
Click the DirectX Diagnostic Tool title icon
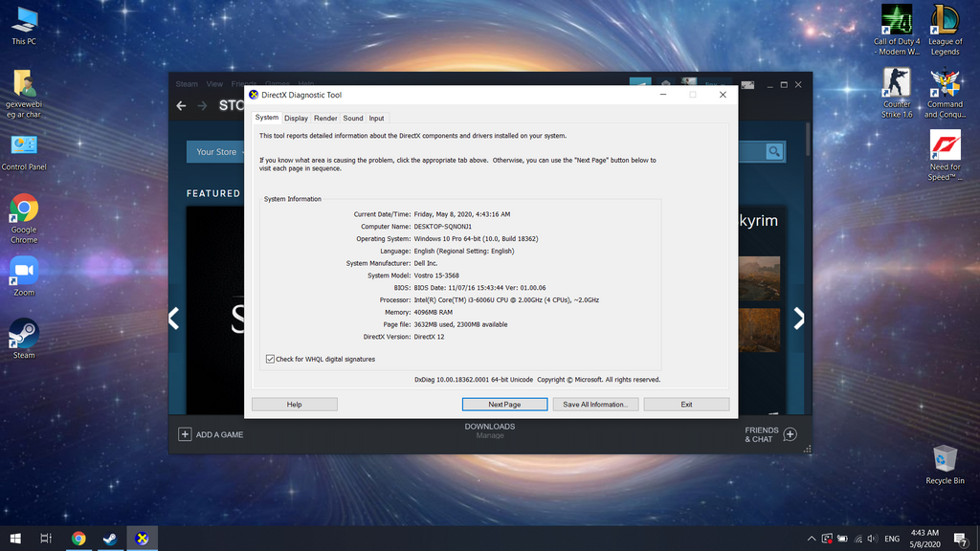pyautogui.click(x=253, y=95)
